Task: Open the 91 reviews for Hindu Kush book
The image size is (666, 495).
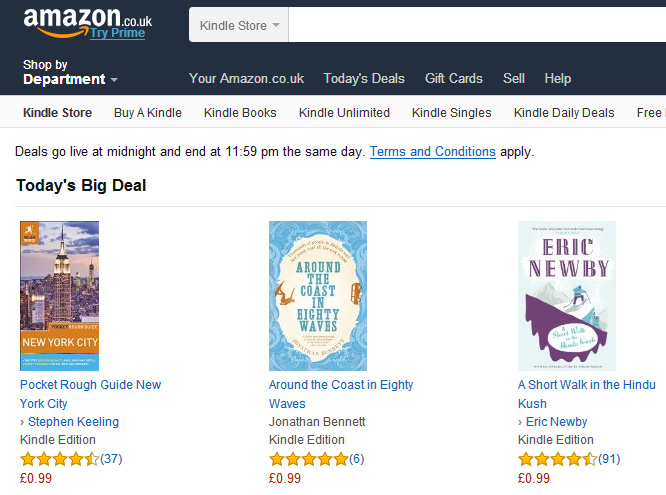Action: (x=609, y=459)
